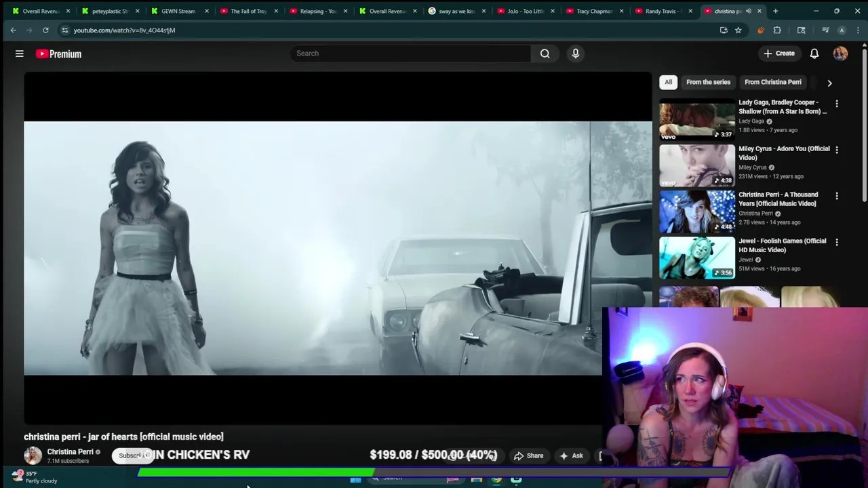868x488 pixels.
Task: Open more options for A Thousand Years video
Action: tap(837, 196)
